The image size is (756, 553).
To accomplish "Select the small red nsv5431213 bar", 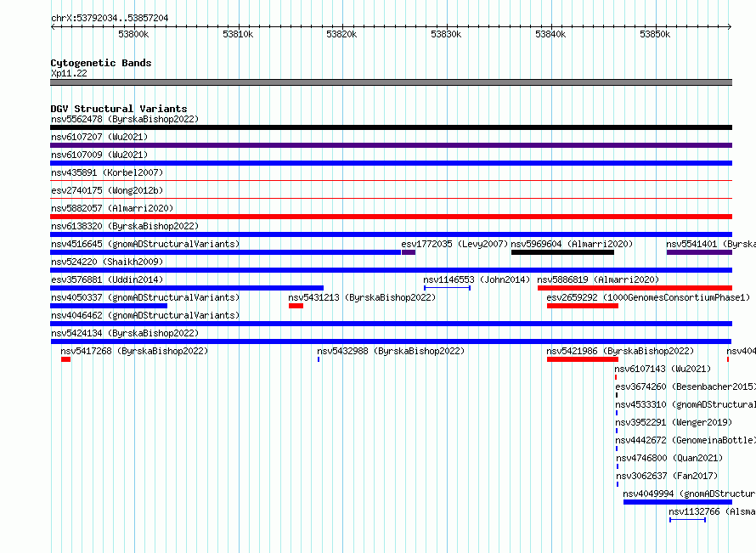I will (296, 306).
